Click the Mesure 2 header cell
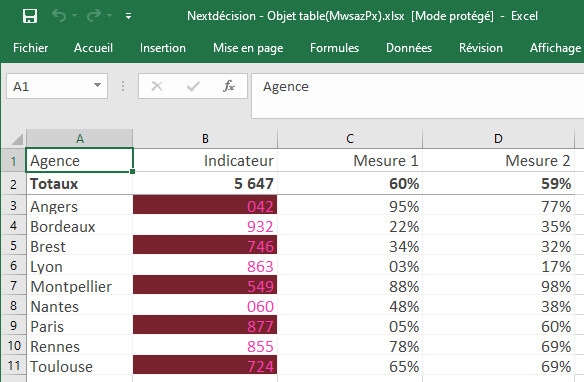The height and width of the screenshot is (382, 584). point(498,160)
